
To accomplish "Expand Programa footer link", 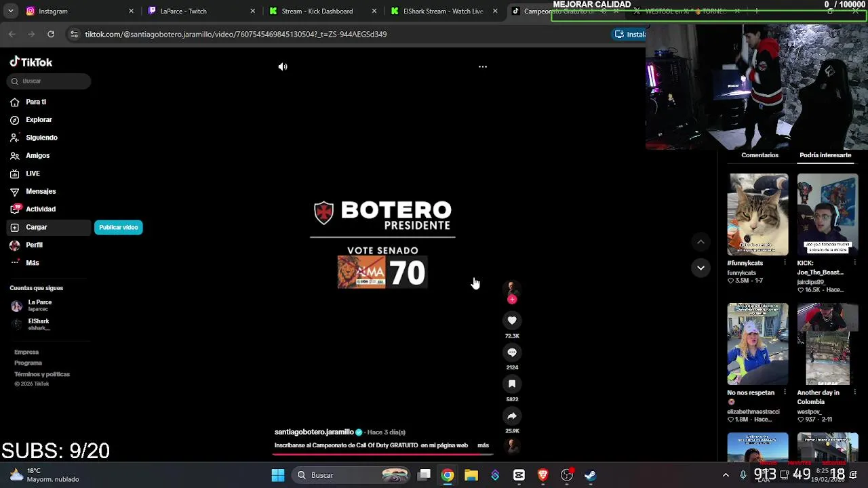I will pyautogui.click(x=28, y=363).
